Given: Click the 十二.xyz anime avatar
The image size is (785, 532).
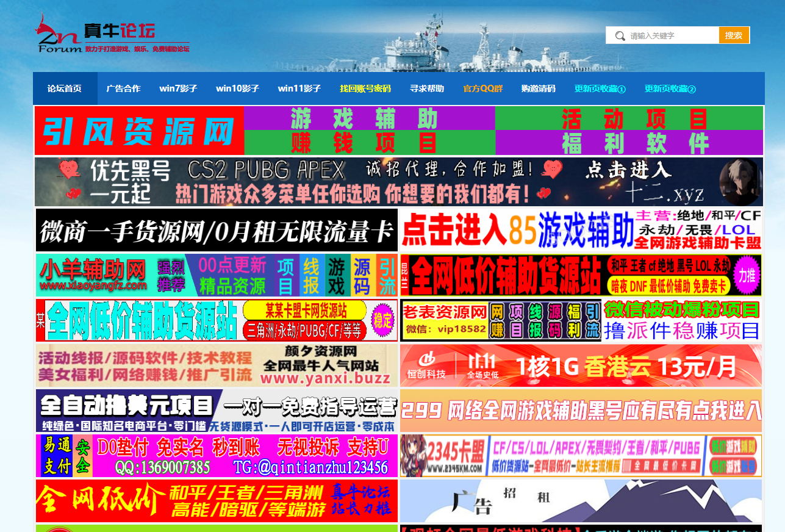Looking at the screenshot, I should coord(740,182).
